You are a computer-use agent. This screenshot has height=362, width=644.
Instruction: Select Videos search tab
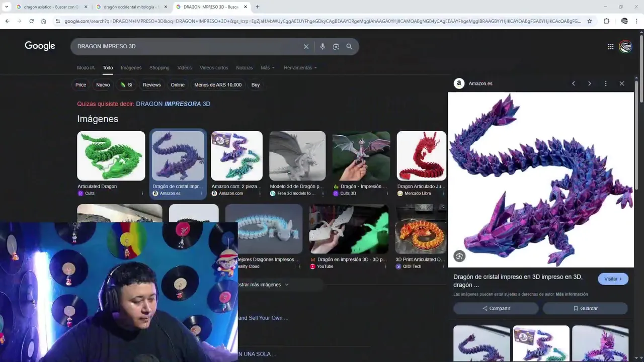184,68
